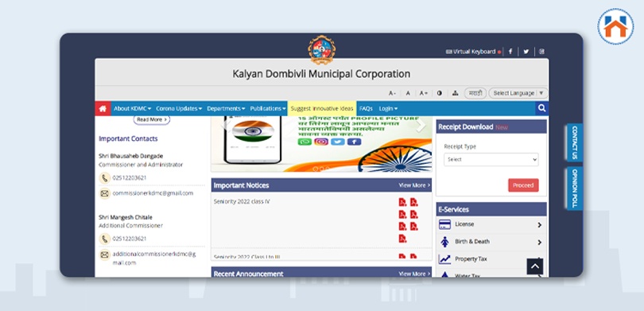Viewport: 644px width, 311px height.
Task: Click the Property Tax chart icon
Action: point(444,259)
